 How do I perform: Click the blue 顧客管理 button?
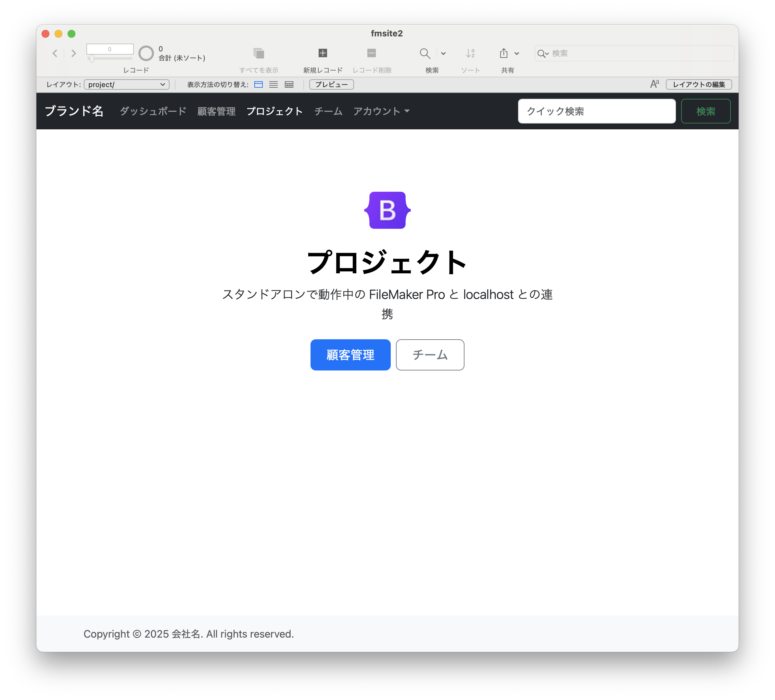click(350, 355)
